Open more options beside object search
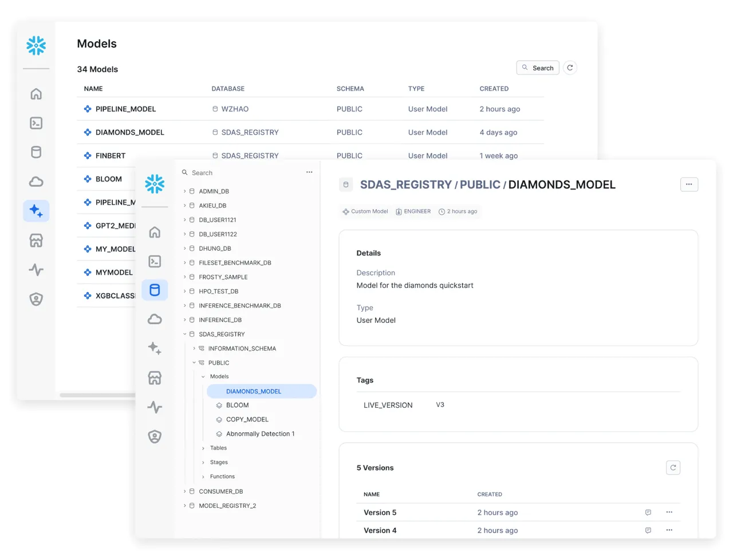Screen dimensions: 733x560 click(x=309, y=172)
